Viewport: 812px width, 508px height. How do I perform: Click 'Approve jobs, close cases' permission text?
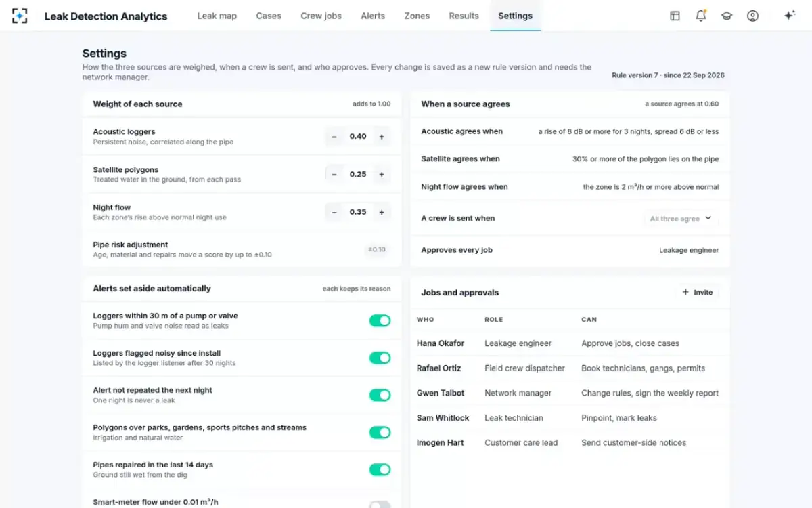click(x=630, y=343)
